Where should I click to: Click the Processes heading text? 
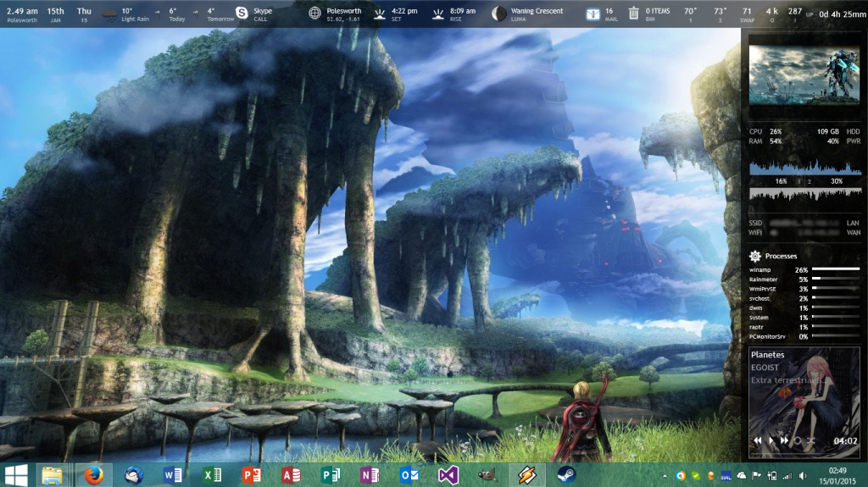pyautogui.click(x=781, y=257)
